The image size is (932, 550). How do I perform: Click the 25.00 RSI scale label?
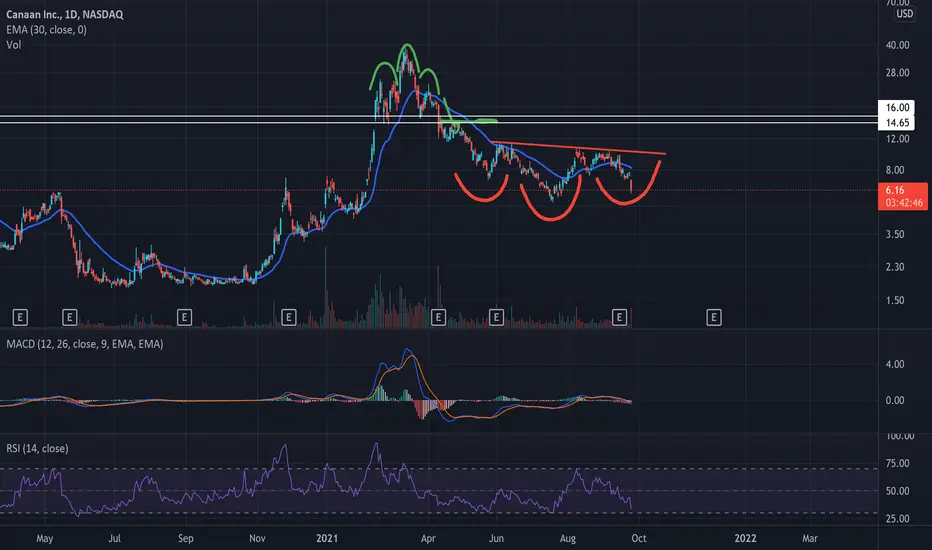[x=898, y=518]
